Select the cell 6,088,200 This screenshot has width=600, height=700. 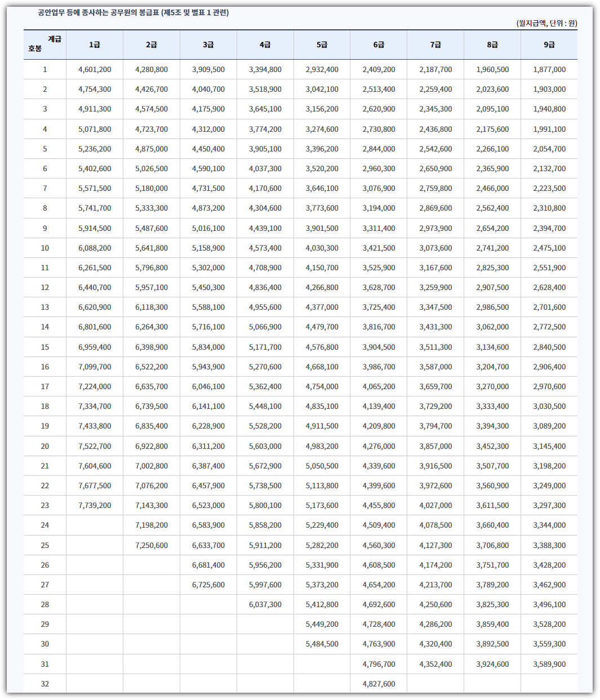pyautogui.click(x=95, y=248)
